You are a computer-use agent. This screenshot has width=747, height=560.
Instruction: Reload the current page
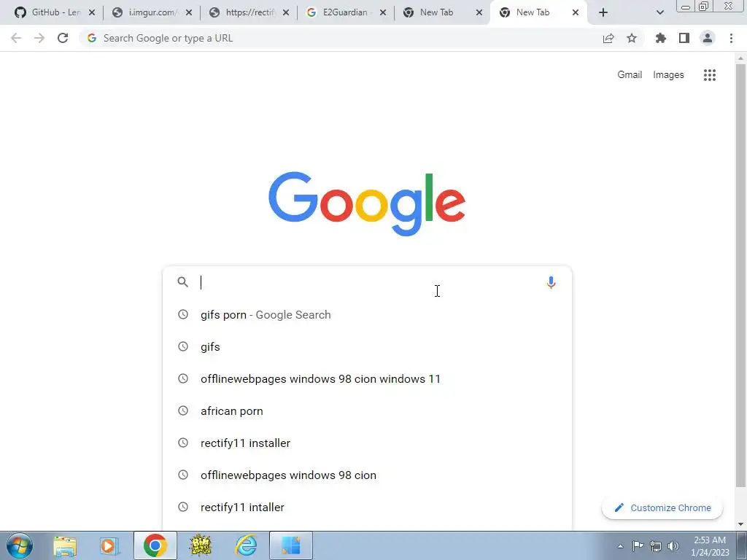pyautogui.click(x=63, y=38)
